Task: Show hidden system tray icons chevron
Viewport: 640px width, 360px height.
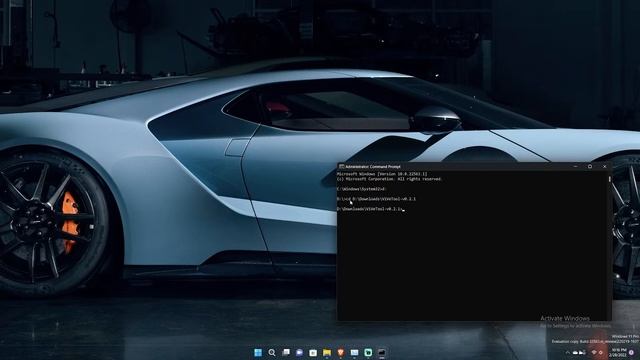Action: point(568,353)
